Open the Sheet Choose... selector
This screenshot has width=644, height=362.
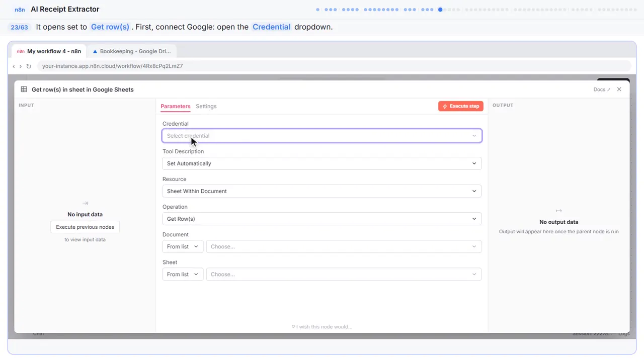(x=344, y=274)
